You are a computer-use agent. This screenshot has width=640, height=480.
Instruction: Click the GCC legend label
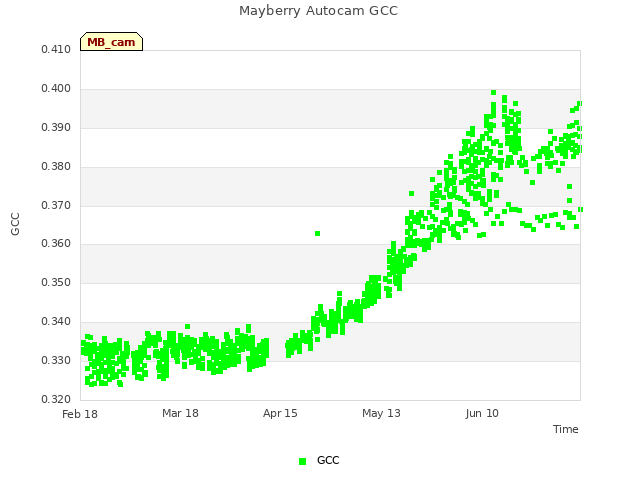coord(328,460)
